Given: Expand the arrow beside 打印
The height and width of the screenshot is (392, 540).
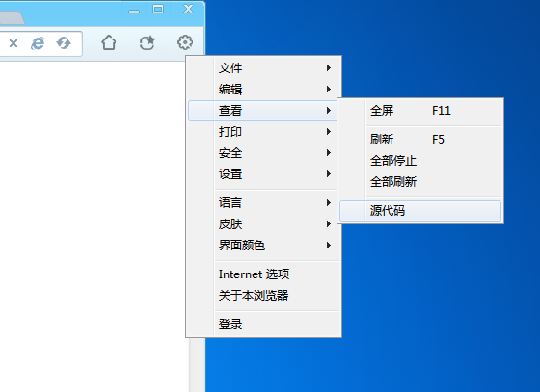Looking at the screenshot, I should [329, 132].
